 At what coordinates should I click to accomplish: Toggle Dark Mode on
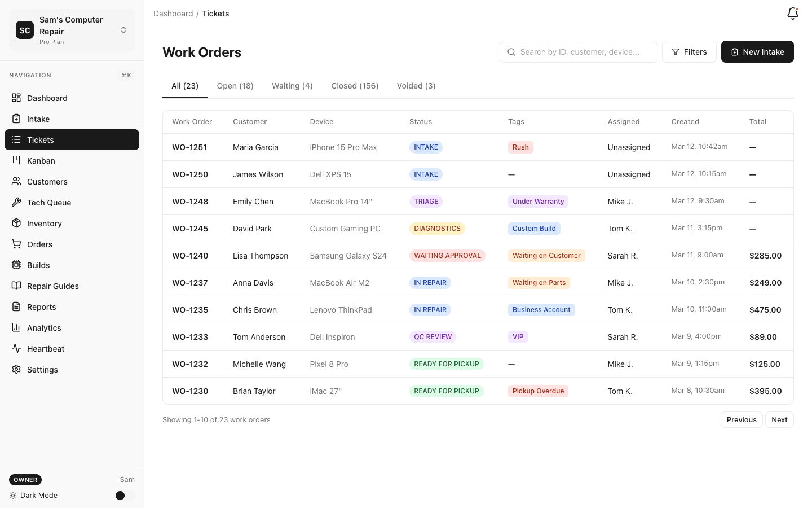click(120, 495)
